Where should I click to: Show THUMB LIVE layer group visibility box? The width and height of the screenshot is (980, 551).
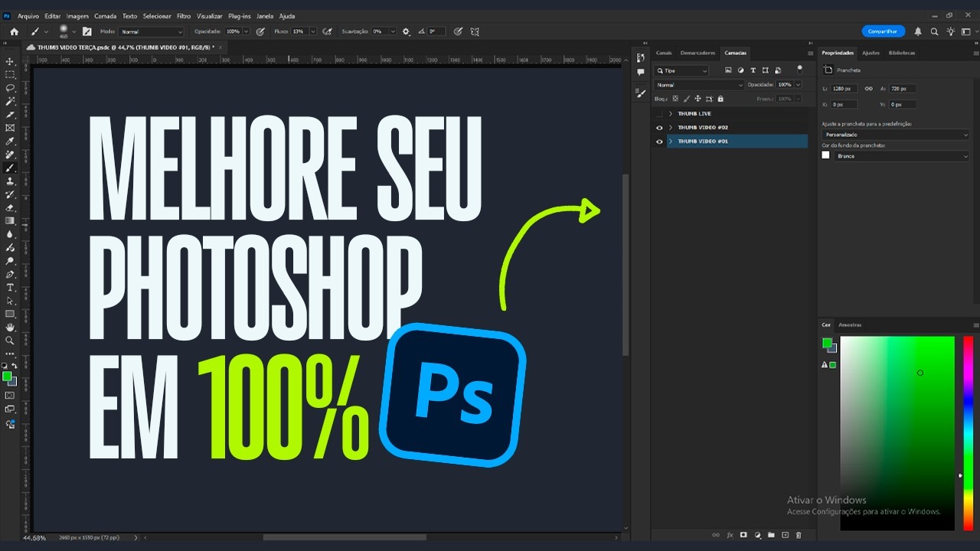click(x=659, y=113)
